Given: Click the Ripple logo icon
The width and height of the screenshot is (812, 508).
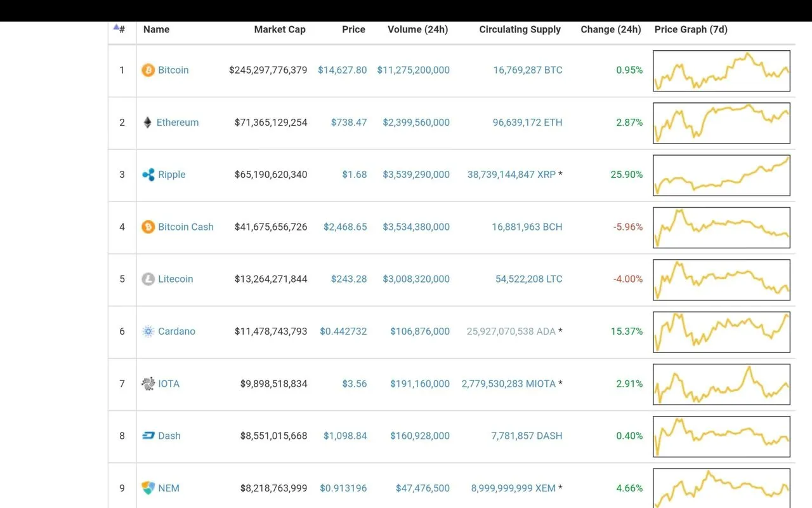Looking at the screenshot, I should [x=148, y=175].
